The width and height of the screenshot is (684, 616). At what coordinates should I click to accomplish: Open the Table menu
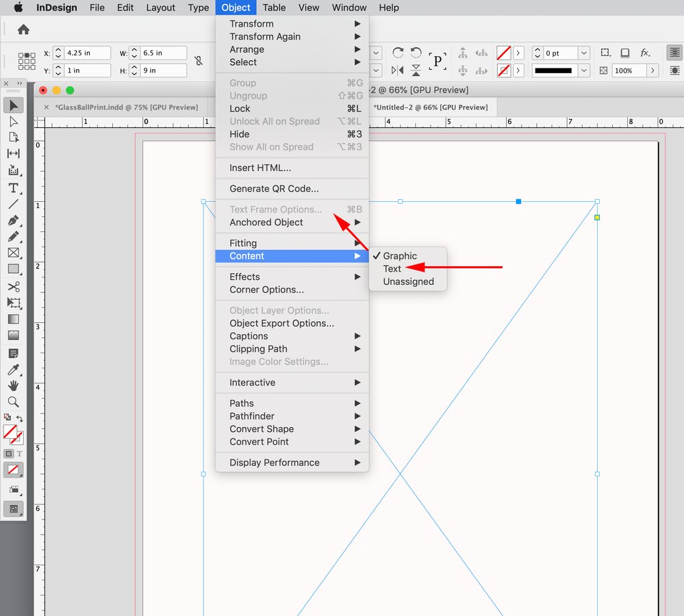pos(274,8)
